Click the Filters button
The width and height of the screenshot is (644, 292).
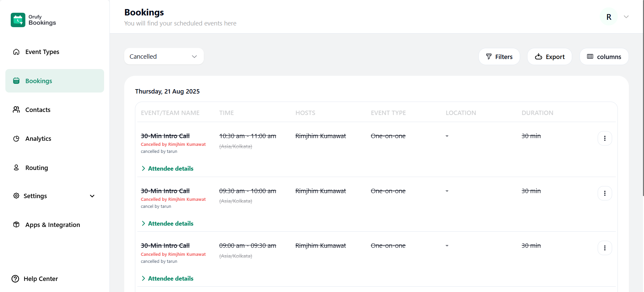pos(499,57)
